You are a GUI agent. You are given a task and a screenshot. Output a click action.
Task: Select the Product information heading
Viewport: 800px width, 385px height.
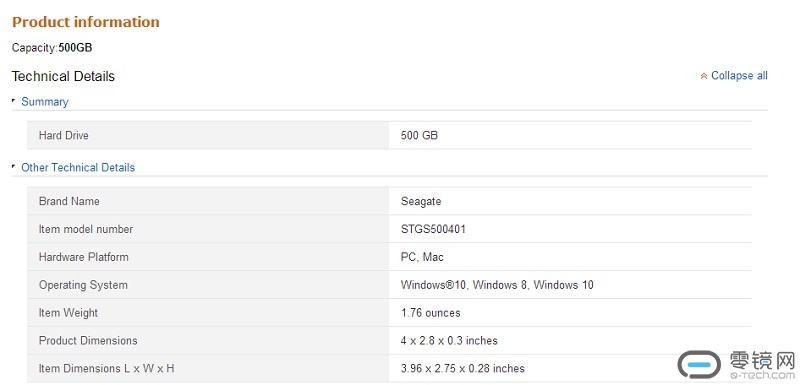86,22
